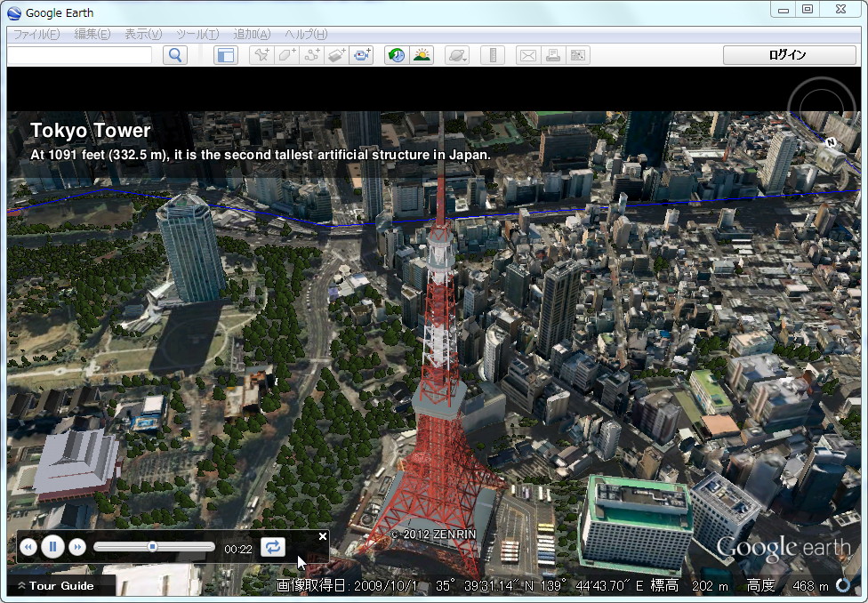Click the tour progress slider handle
868x603 pixels.
(152, 547)
